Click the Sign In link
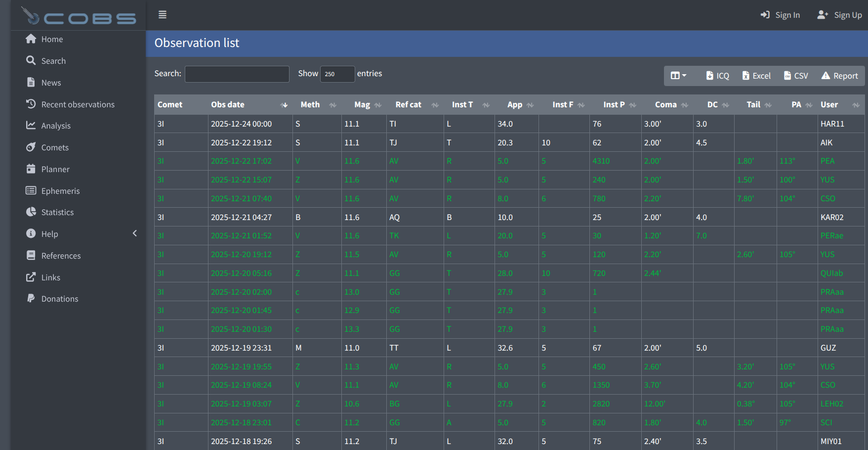Viewport: 868px width, 450px height. pyautogui.click(x=780, y=15)
